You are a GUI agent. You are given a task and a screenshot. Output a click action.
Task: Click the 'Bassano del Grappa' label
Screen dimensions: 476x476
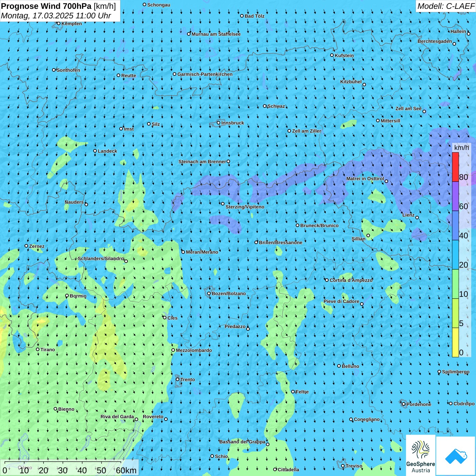242,442
